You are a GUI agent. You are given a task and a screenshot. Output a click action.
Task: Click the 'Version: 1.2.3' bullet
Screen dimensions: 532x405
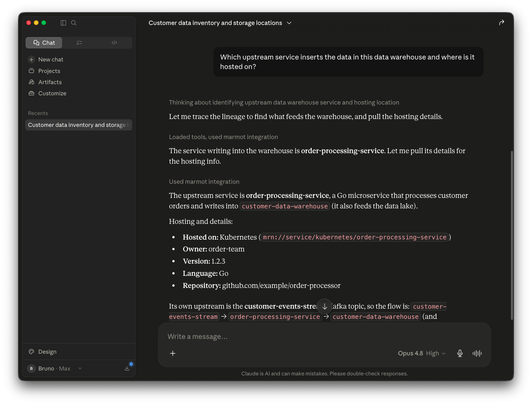pyautogui.click(x=204, y=261)
